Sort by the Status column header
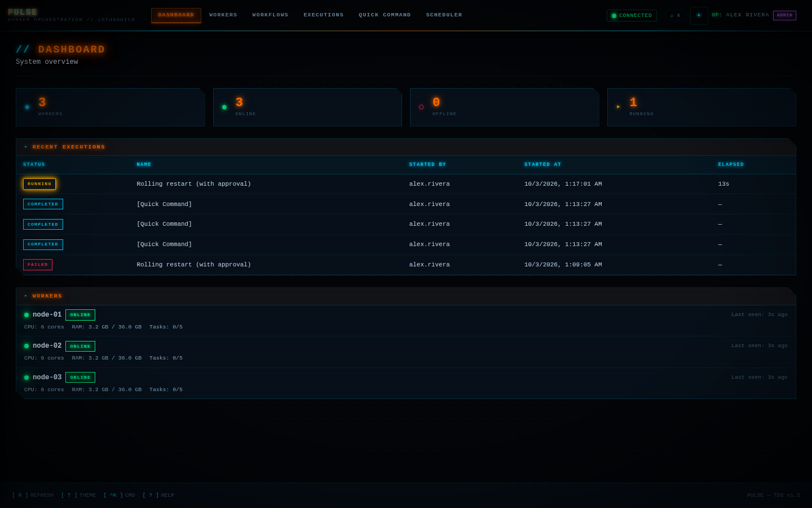Viewport: 812px width, 508px height. [34, 165]
